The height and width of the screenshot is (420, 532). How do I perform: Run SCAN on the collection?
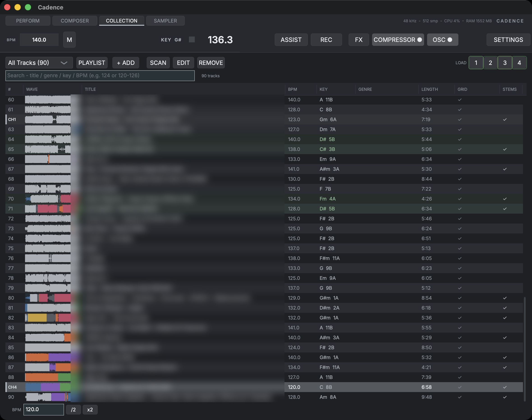tap(158, 63)
